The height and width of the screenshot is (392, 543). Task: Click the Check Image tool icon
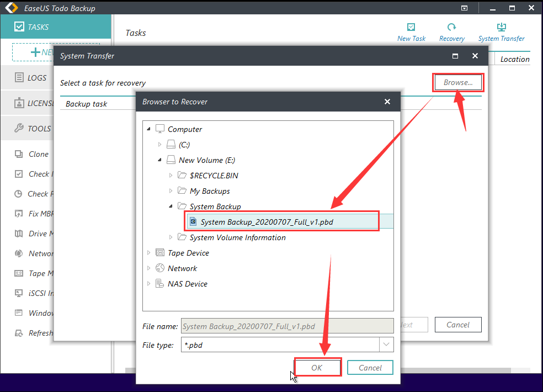coord(19,174)
